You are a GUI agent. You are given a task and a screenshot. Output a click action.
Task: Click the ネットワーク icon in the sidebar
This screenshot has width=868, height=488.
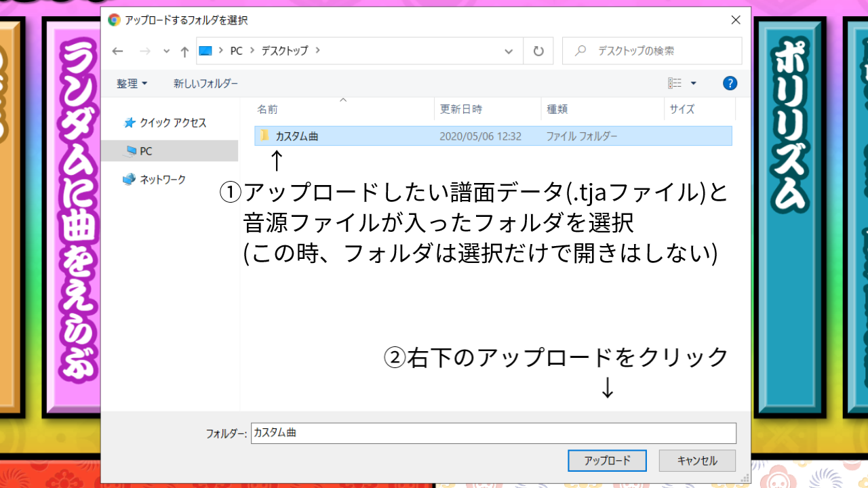tap(129, 179)
